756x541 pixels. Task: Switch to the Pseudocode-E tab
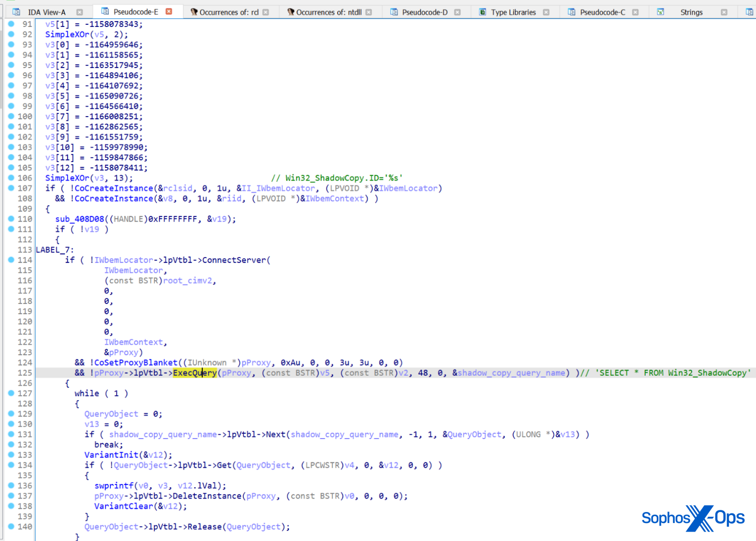(136, 12)
